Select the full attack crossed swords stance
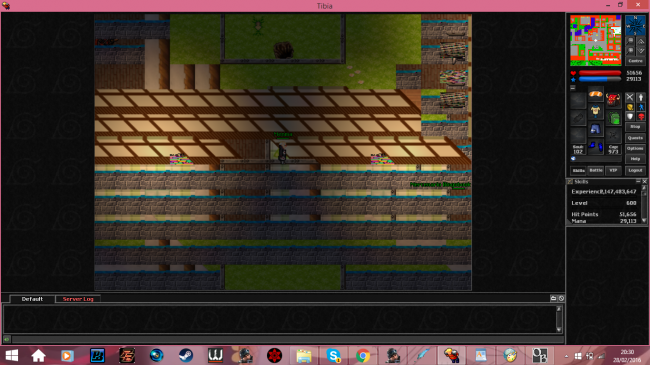Image resolution: width=650 pixels, height=365 pixels. click(x=630, y=97)
